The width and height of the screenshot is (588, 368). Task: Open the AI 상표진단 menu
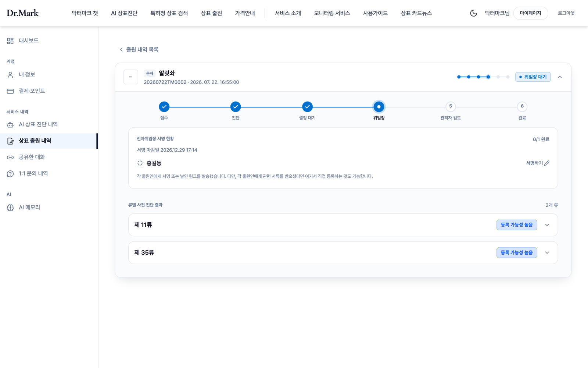pos(124,13)
